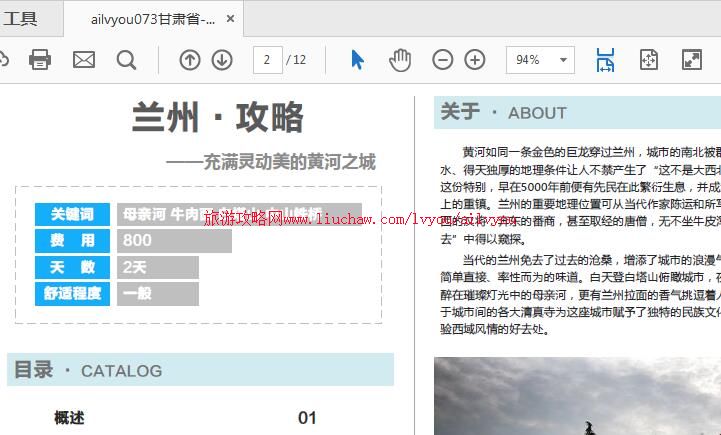Open the 94% zoom level dropdown
Image resolution: width=721 pixels, height=435 pixels.
click(x=540, y=60)
